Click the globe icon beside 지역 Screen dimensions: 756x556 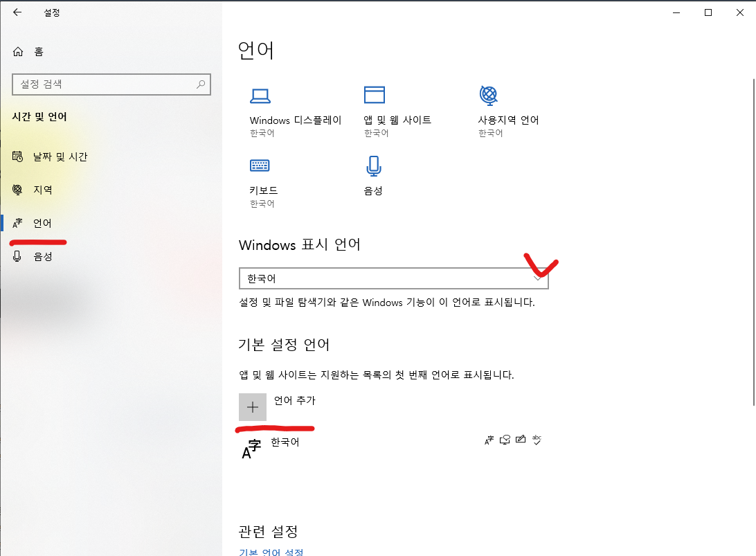[x=17, y=190]
